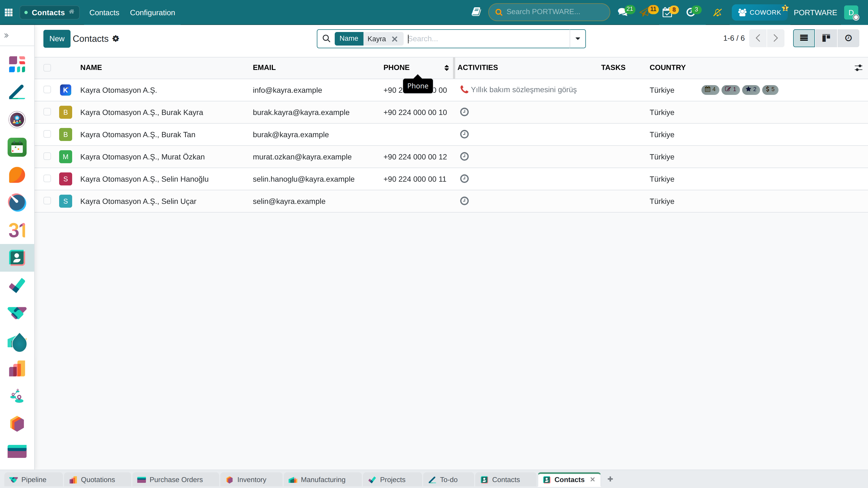Open the calendar activities icon with badge 8

pyautogui.click(x=668, y=12)
